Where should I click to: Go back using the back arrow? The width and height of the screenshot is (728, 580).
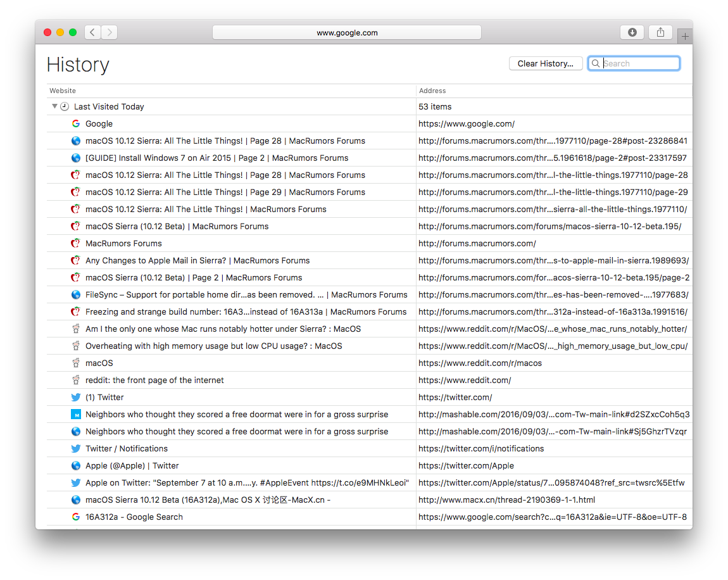[92, 32]
